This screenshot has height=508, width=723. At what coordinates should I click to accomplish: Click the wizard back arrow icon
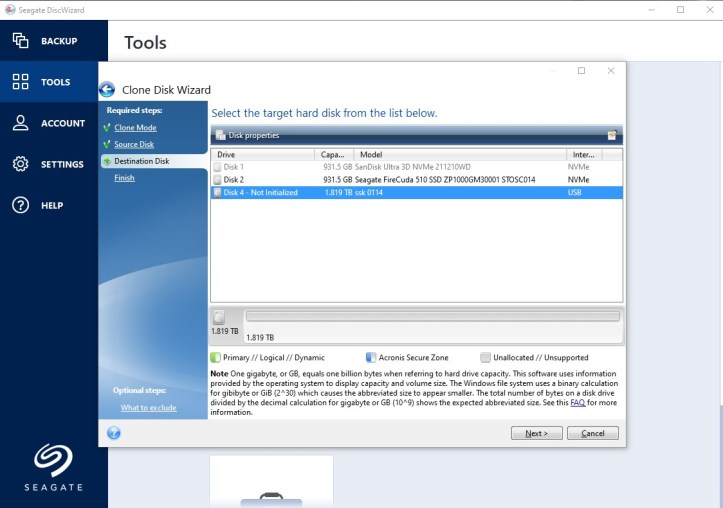(107, 90)
